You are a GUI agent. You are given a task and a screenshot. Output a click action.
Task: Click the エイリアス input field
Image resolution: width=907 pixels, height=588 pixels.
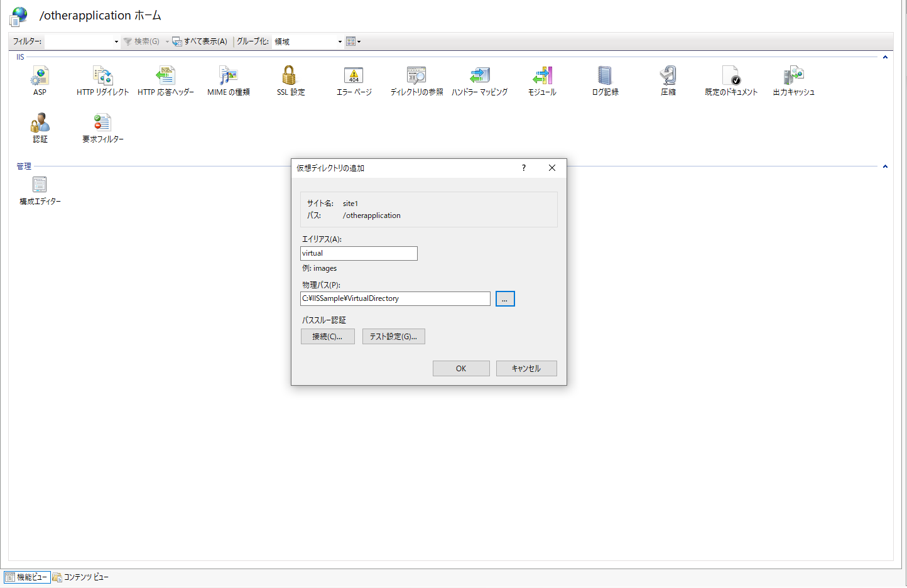pyautogui.click(x=359, y=253)
